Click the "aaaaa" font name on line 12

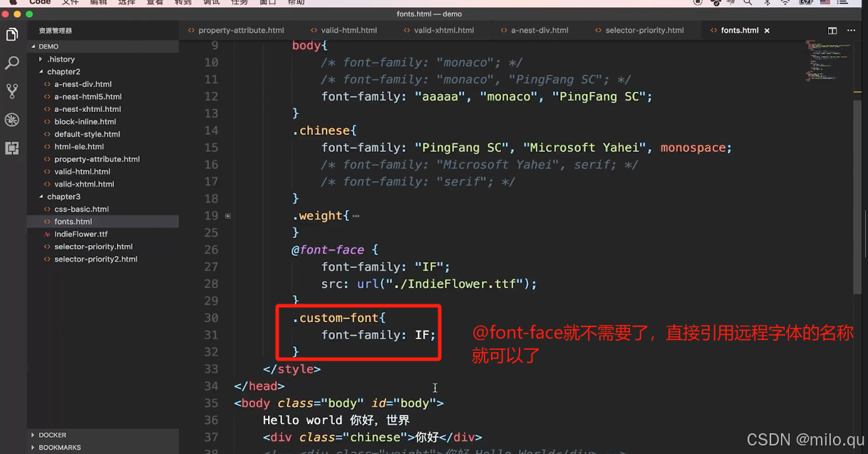point(440,96)
